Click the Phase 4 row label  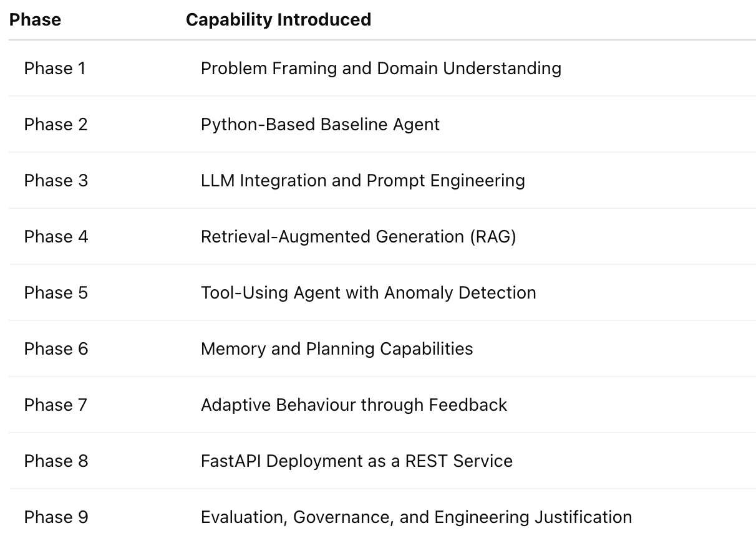[x=56, y=237]
